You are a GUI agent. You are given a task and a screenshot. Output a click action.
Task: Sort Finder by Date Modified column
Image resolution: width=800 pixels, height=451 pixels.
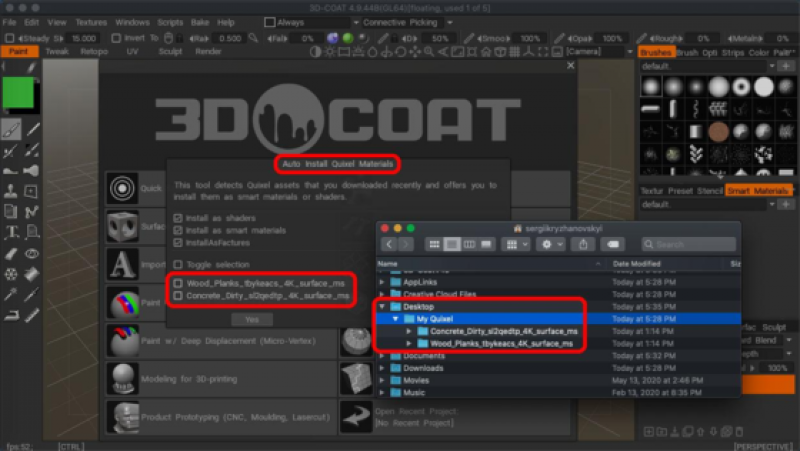point(637,264)
